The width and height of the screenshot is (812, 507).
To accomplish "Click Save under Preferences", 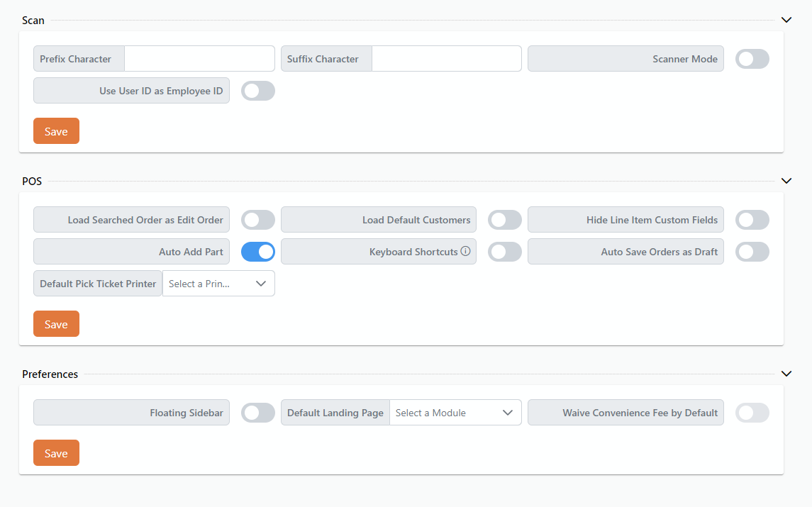I will click(x=56, y=453).
